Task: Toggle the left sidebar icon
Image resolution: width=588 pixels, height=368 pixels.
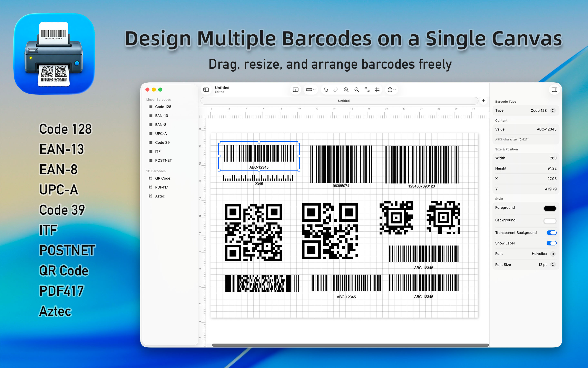Action: pos(206,90)
